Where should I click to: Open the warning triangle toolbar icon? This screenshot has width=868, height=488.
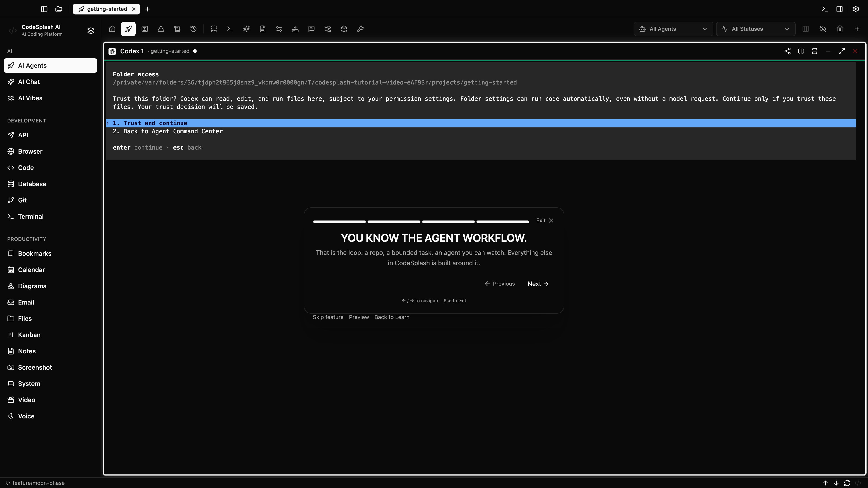161,29
